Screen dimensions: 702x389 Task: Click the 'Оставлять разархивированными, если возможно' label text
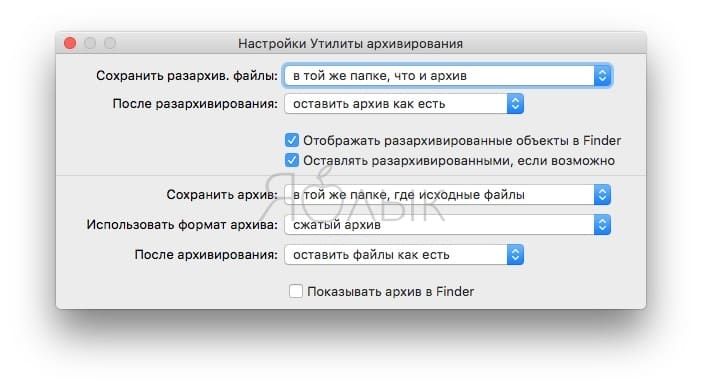459,161
